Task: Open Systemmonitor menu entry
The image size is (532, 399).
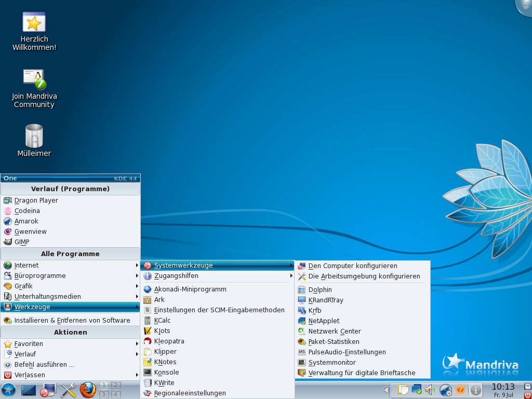Action: click(332, 363)
